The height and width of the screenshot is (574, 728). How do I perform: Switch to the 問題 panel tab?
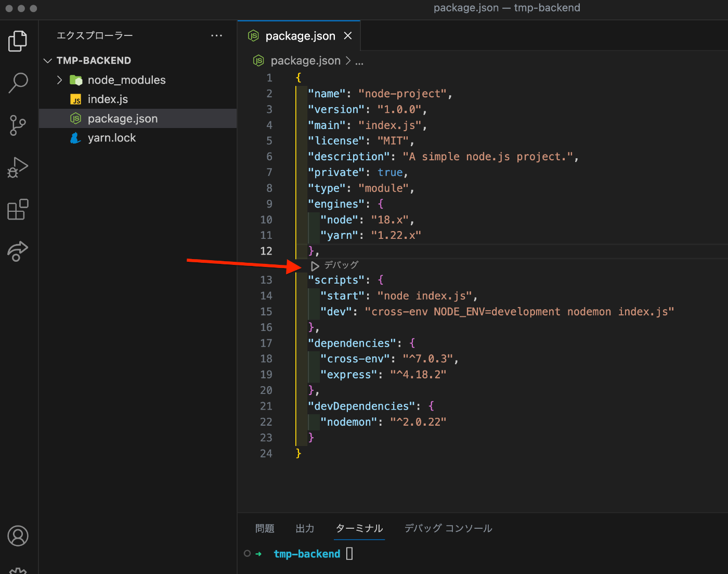(x=265, y=528)
